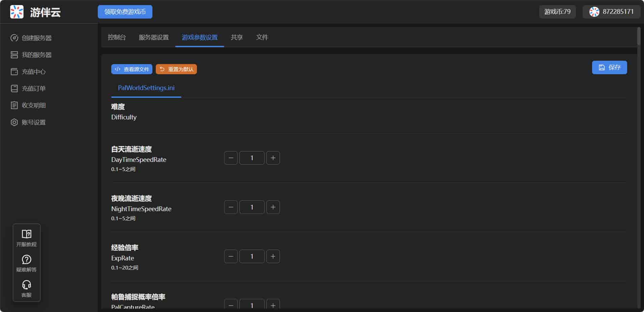
Task: Click the 查看源文件 button
Action: pyautogui.click(x=132, y=69)
